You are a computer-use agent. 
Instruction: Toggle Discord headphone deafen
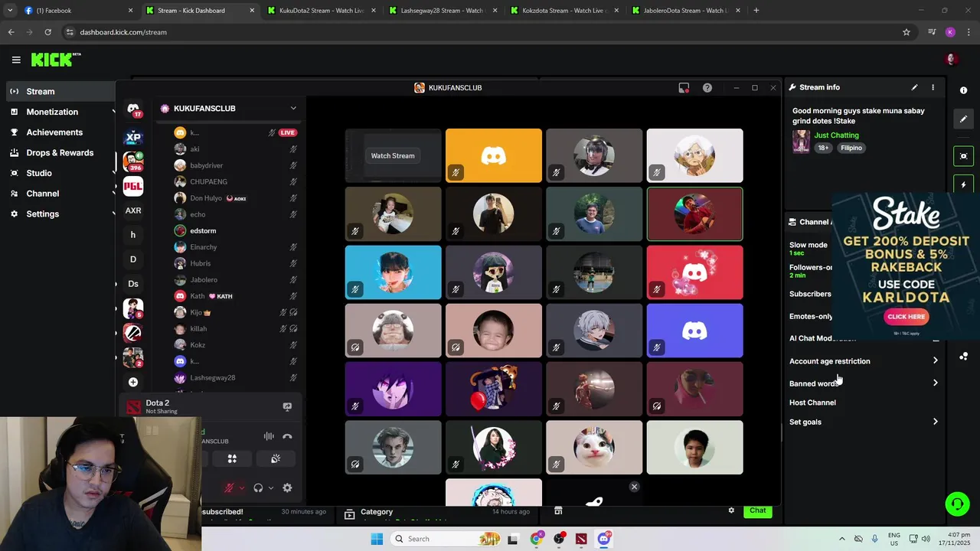click(x=258, y=487)
